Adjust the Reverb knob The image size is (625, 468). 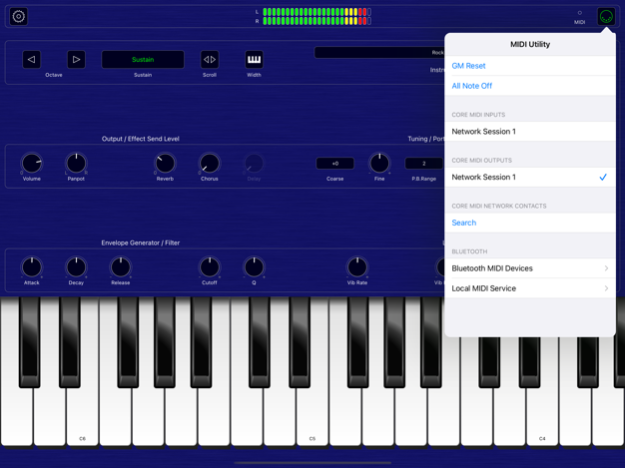click(165, 163)
